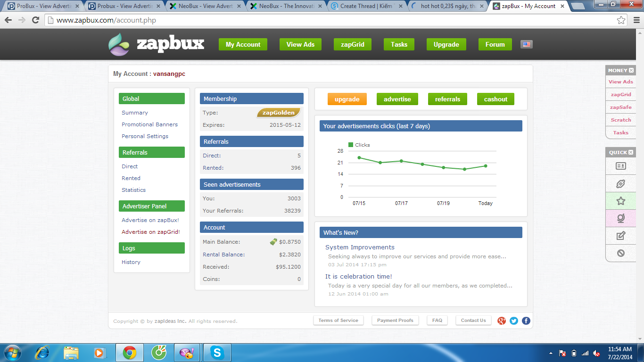This screenshot has width=644, height=362.
Task: Click the Payment Proofs footer button
Action: point(395,321)
